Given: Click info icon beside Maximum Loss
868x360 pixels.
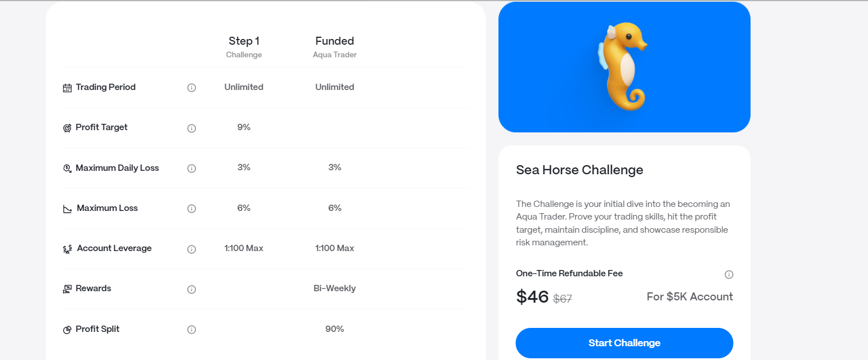Looking at the screenshot, I should point(192,209).
